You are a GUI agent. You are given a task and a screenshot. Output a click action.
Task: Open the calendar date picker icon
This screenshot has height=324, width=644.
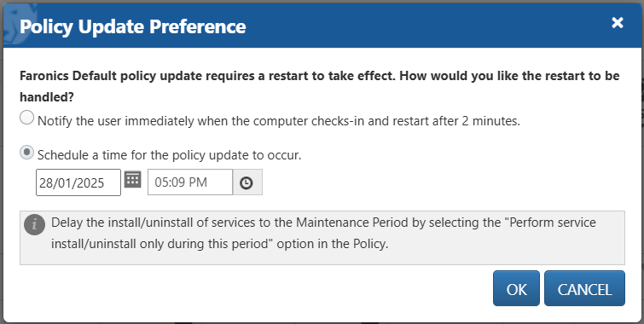tap(133, 179)
